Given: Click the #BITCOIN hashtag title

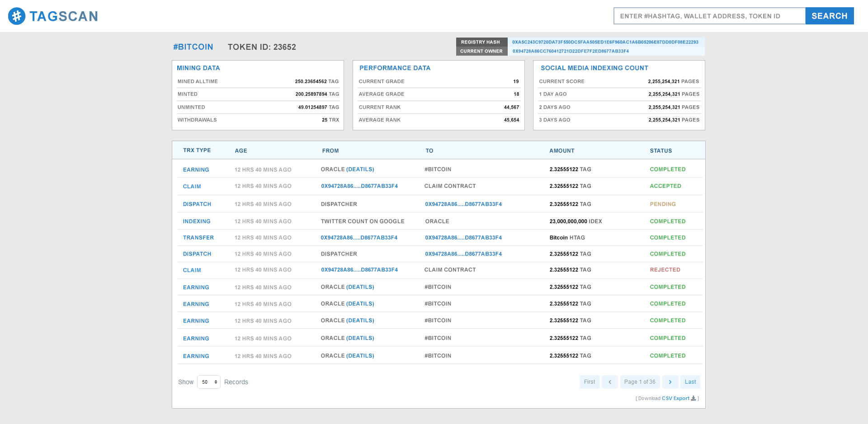Looking at the screenshot, I should tap(193, 47).
